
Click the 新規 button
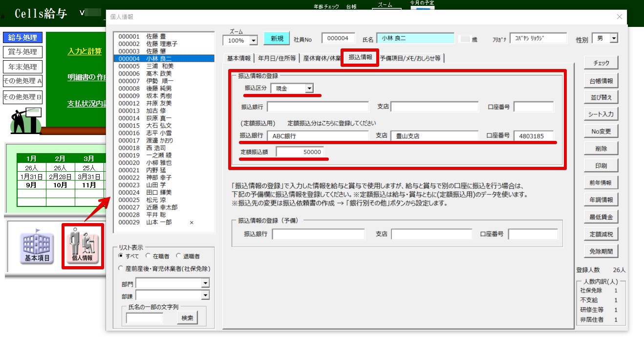pyautogui.click(x=277, y=39)
